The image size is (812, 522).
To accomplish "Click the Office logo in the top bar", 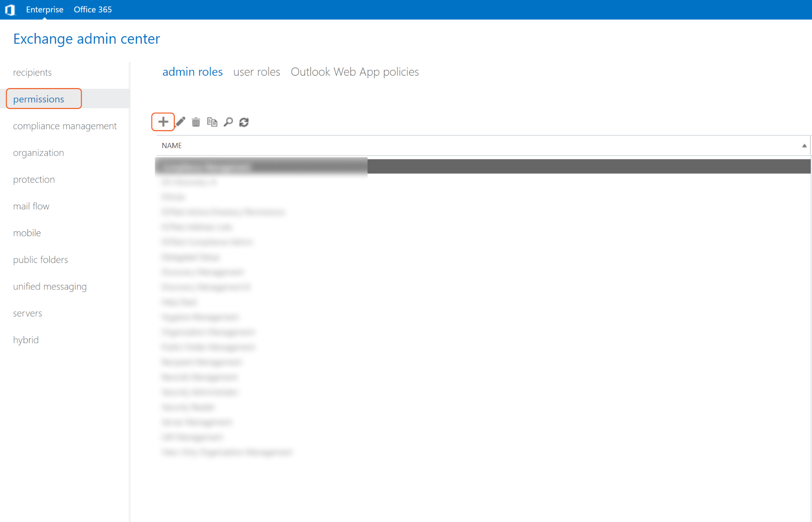I will pos(10,10).
